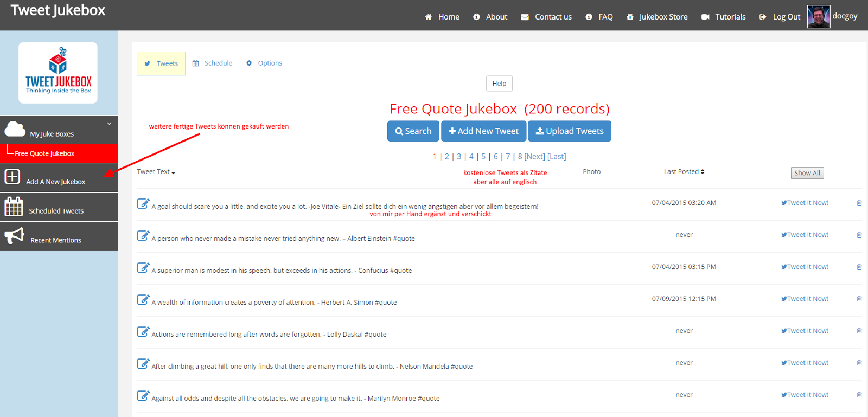
Task: Open the Tutorials page
Action: [x=724, y=17]
